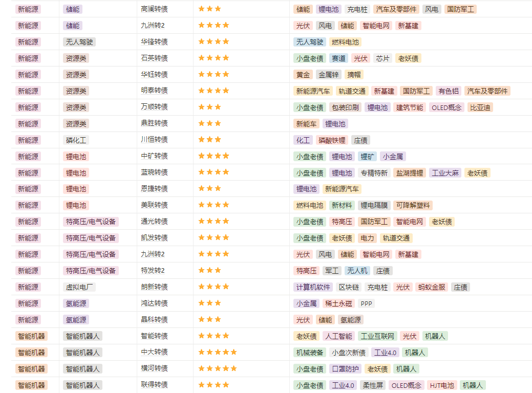
Task: Click the 机械装备 tag
Action: 310,353
